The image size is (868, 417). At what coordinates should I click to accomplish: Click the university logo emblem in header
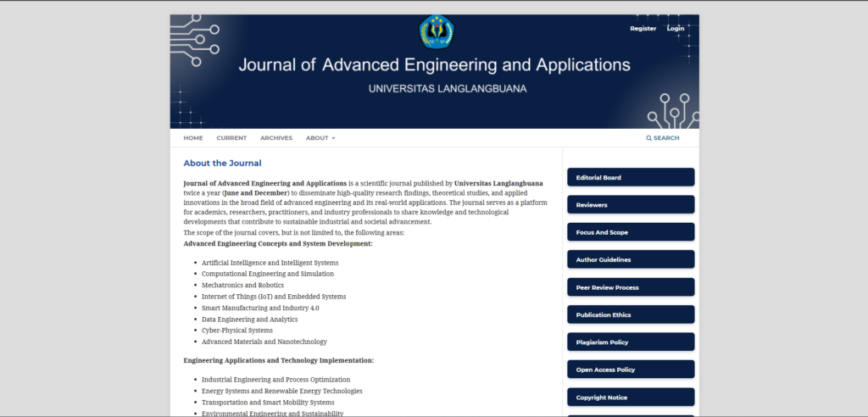[437, 31]
